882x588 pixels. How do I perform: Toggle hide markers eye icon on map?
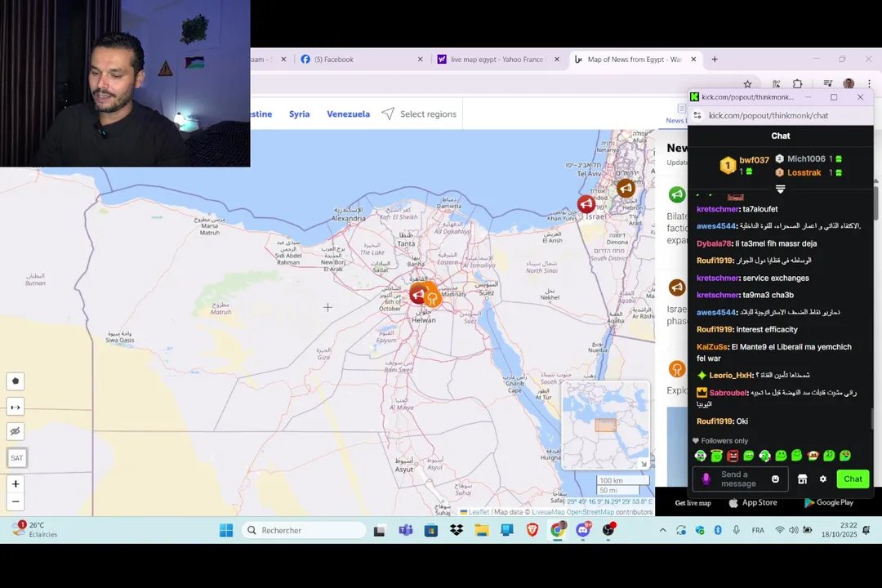tap(16, 431)
